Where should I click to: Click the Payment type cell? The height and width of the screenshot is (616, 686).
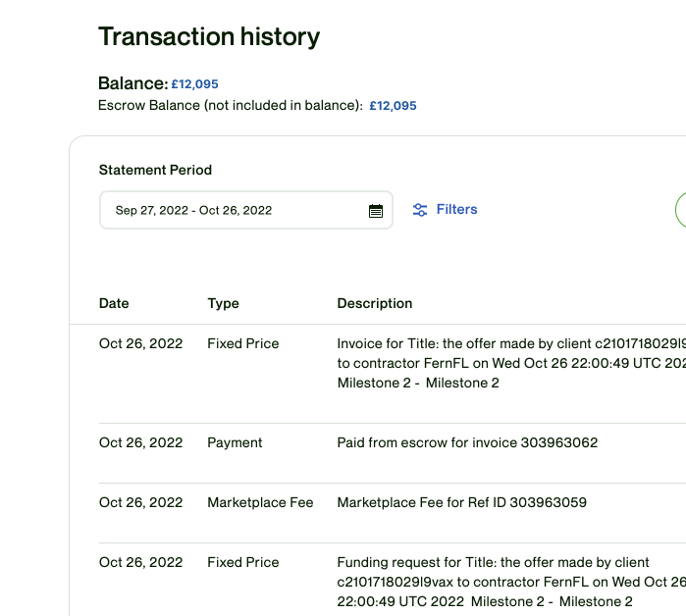click(235, 442)
